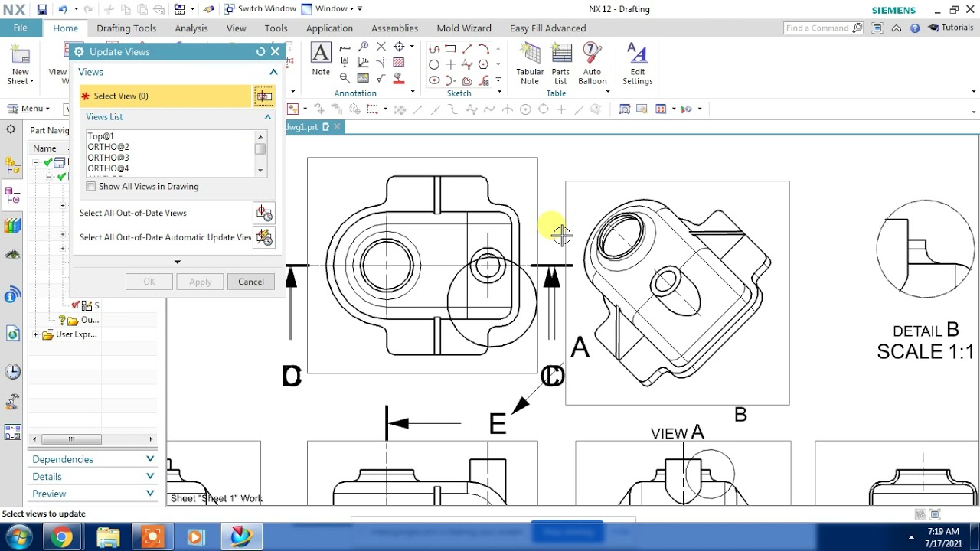Open the Help question mark icon
This screenshot has width=980, height=551.
tap(915, 28)
